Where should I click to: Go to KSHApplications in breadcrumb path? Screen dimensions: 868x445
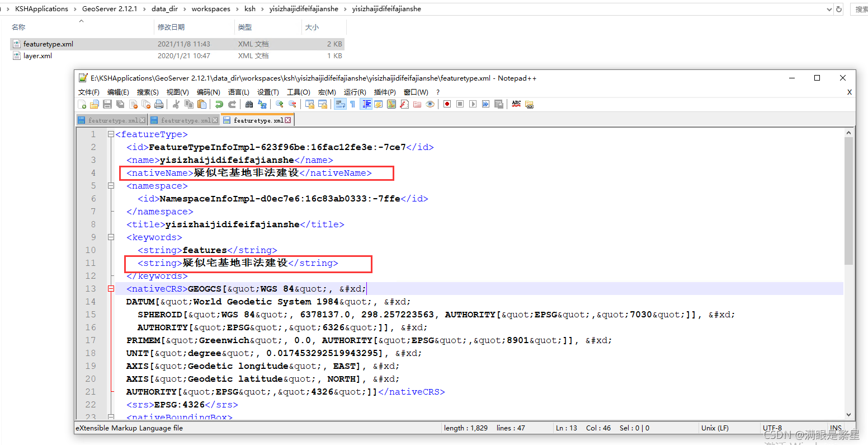click(41, 9)
